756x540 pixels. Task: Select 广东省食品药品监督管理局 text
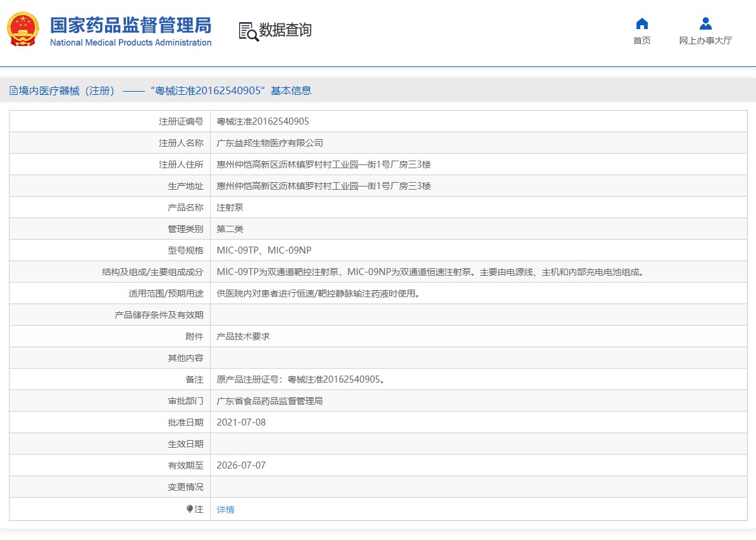pyautogui.click(x=270, y=401)
